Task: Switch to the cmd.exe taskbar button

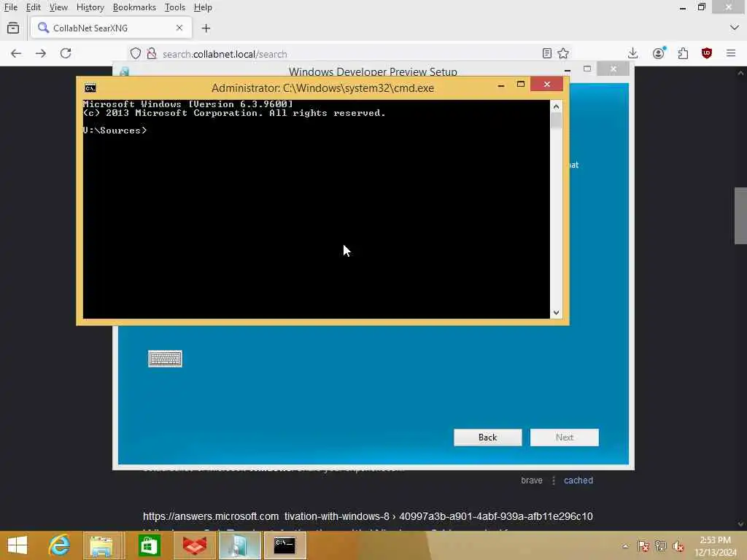Action: pyautogui.click(x=285, y=545)
